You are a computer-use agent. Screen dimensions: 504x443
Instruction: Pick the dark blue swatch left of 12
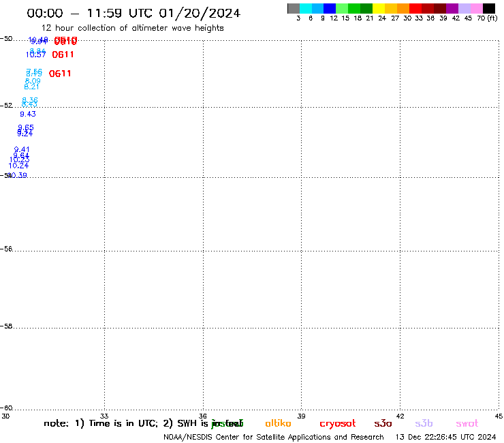coord(330,8)
